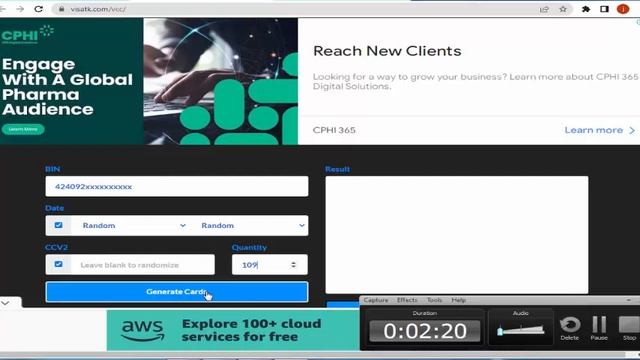Screen dimensions: 640x360
Task: Click the CPHI logo in the ad
Action: tap(27, 34)
